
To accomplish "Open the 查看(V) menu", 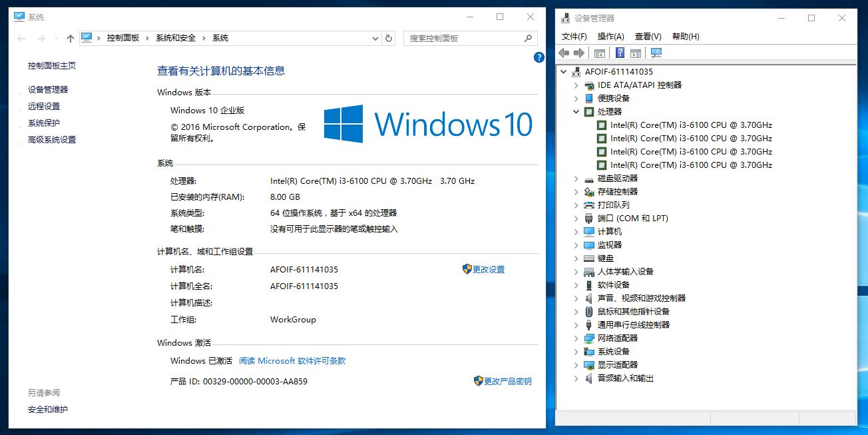I will pos(648,37).
